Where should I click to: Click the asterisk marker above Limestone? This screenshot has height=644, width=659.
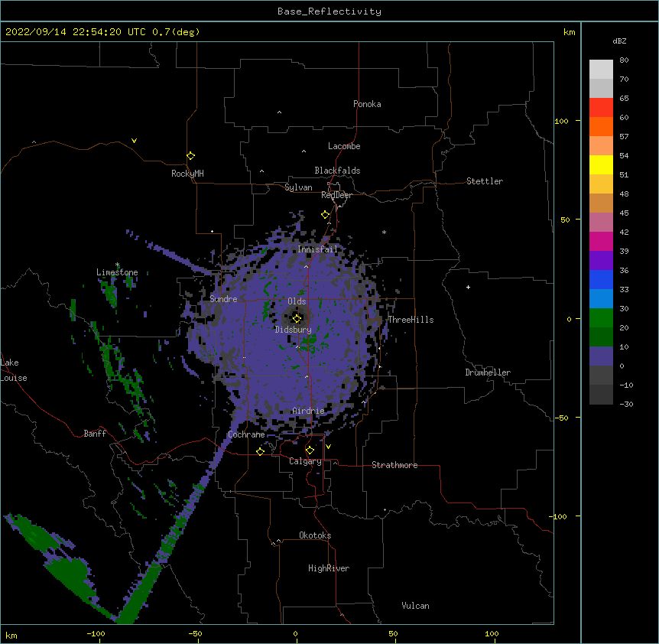117,265
